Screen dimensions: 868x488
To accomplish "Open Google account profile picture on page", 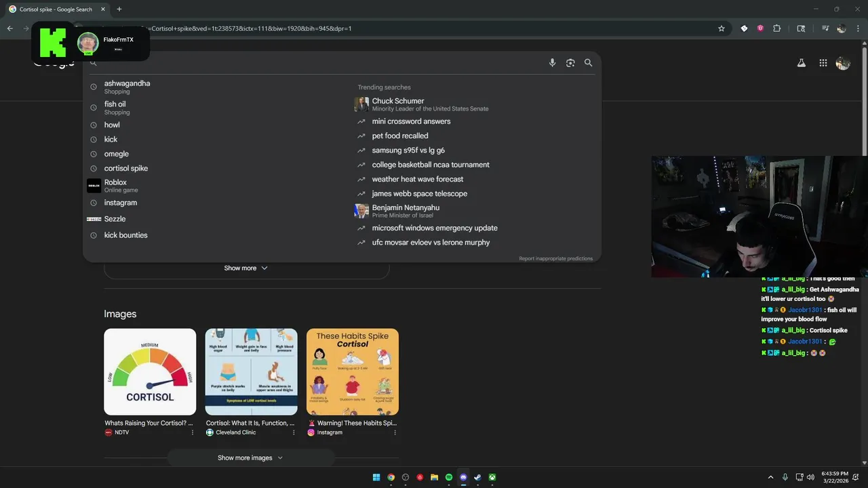I will pos(843,63).
